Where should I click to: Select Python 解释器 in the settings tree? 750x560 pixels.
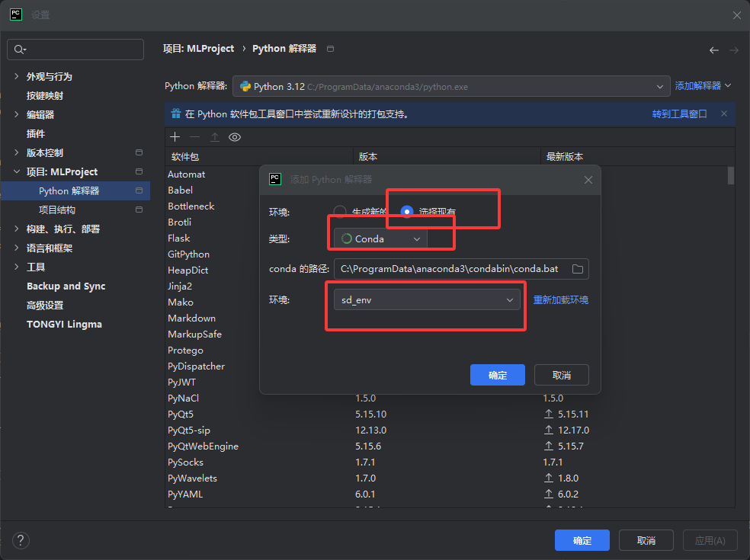[75, 190]
